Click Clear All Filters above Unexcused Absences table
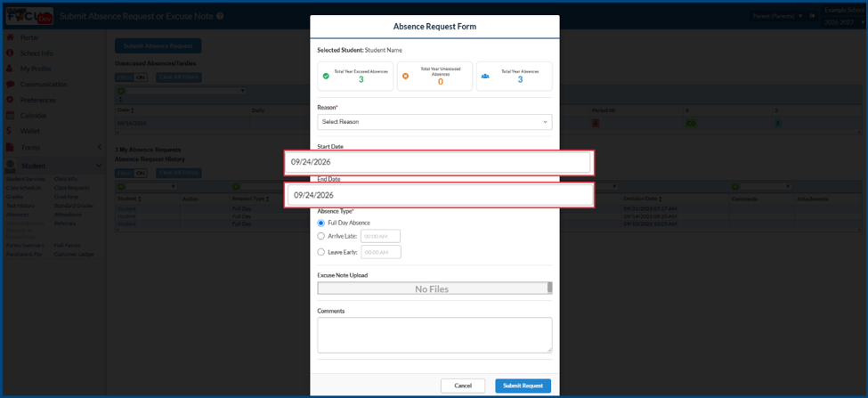Image resolution: width=868 pixels, height=398 pixels. (178, 77)
